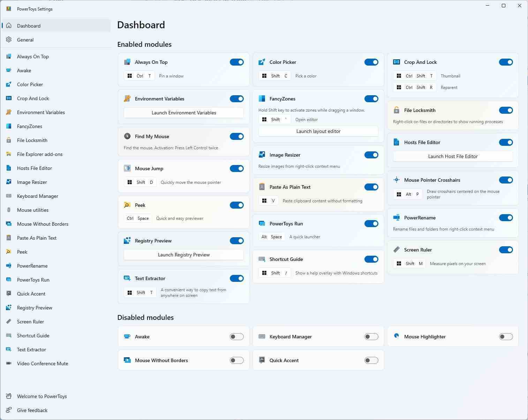The width and height of the screenshot is (528, 420).
Task: Click the Mouse Jump card icon
Action: coord(127,168)
